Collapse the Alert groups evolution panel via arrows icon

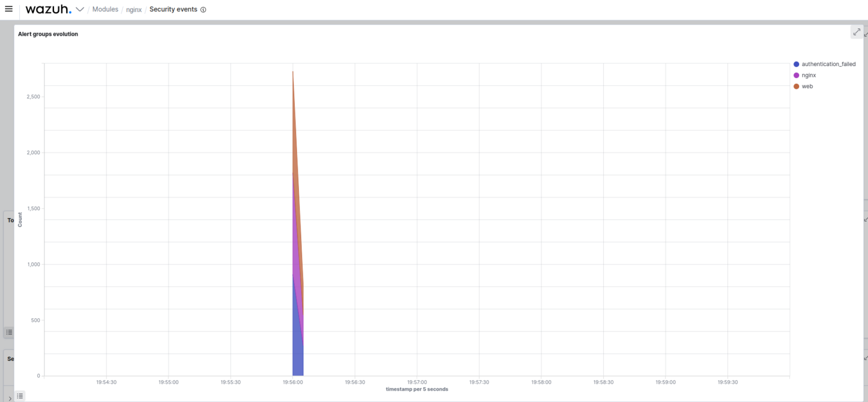[857, 32]
